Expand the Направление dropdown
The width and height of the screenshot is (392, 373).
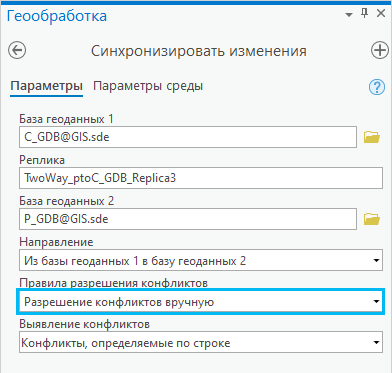click(x=376, y=260)
